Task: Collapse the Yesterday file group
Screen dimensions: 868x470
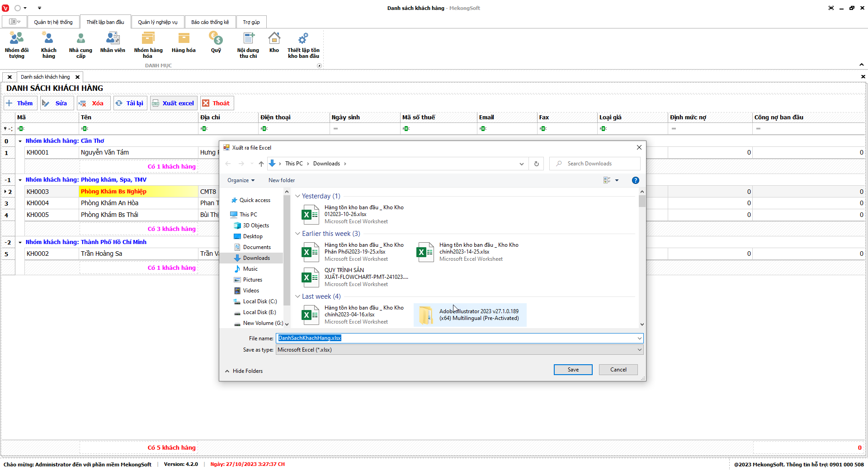Action: [x=297, y=196]
